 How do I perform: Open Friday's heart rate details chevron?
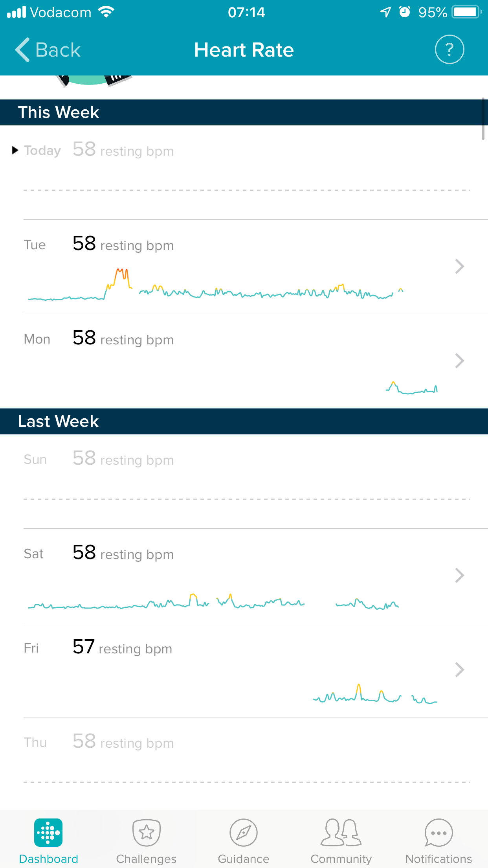click(459, 669)
